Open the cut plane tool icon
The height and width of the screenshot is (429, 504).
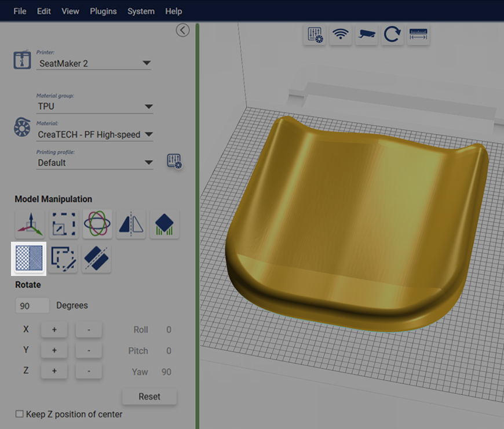pos(96,259)
